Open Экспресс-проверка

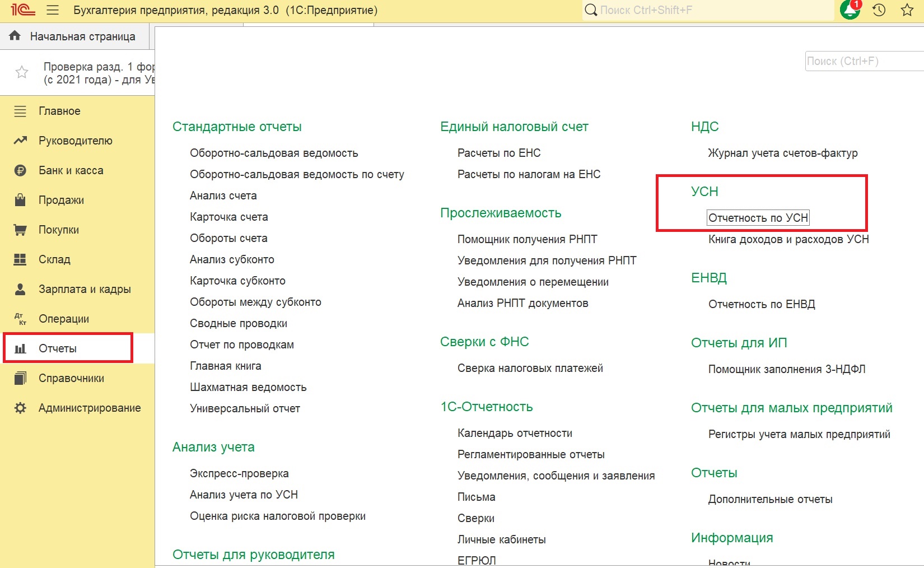(x=239, y=473)
